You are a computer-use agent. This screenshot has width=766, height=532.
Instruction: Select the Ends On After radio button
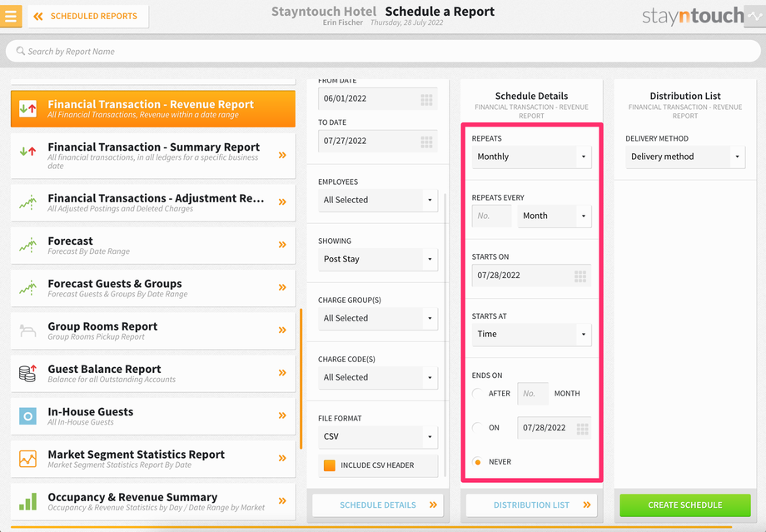477,393
